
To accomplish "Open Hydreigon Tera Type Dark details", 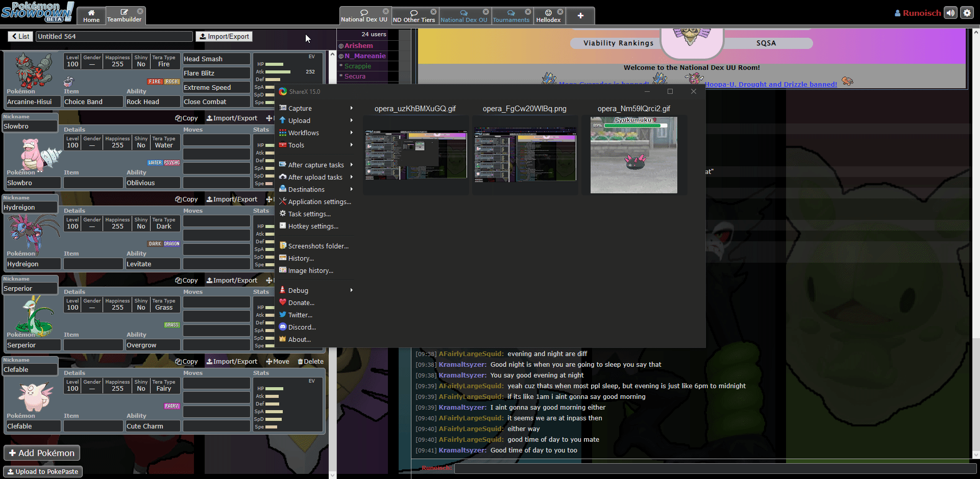I will point(164,223).
